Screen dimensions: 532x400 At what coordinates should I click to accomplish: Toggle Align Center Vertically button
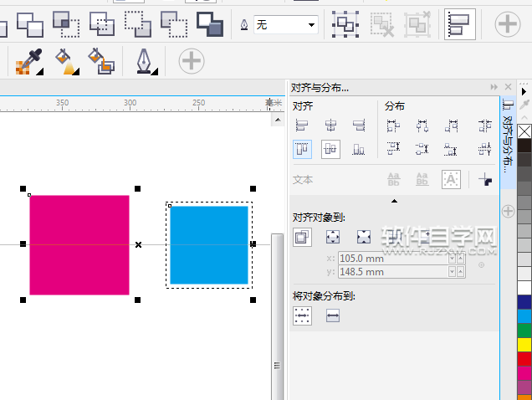[x=330, y=149]
